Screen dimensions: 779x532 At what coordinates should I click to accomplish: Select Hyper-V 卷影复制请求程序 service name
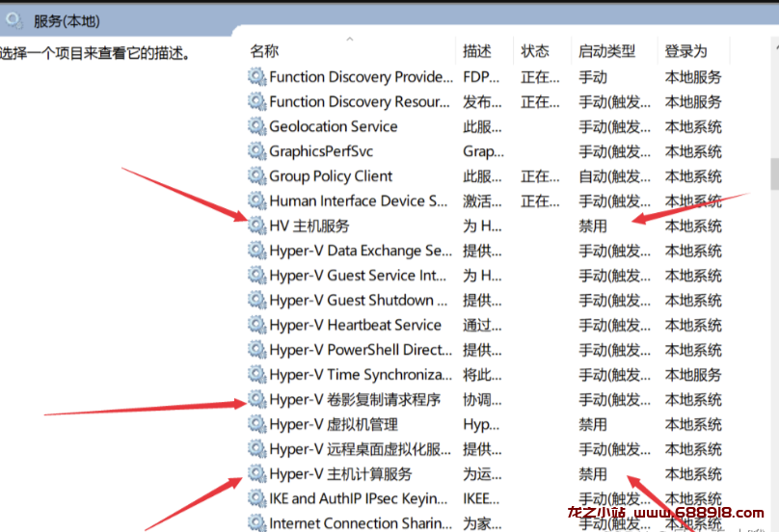(x=355, y=400)
